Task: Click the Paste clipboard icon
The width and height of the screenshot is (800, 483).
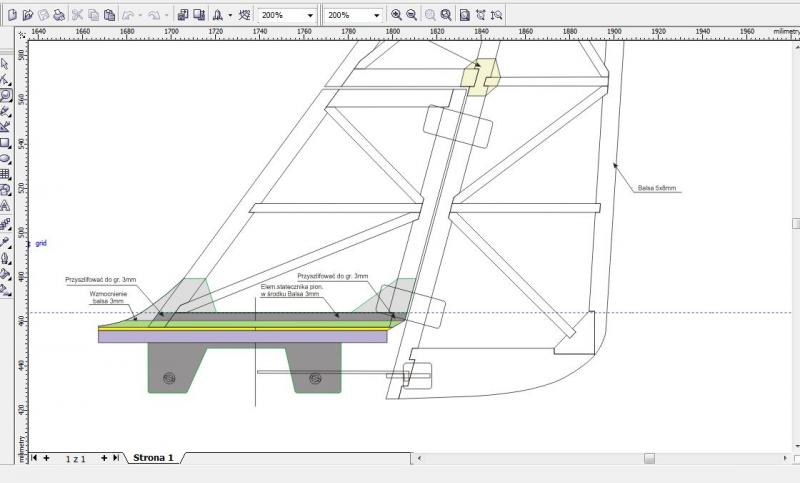Action: click(x=109, y=16)
